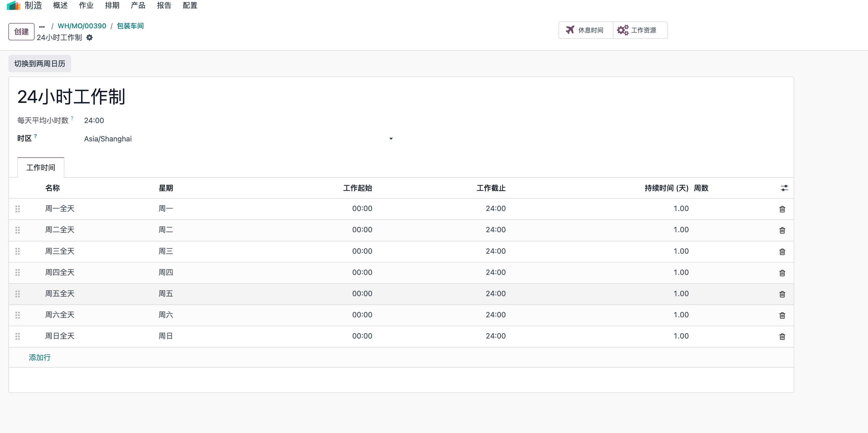The image size is (868, 433).
Task: Open the 报告 menu
Action: [164, 5]
